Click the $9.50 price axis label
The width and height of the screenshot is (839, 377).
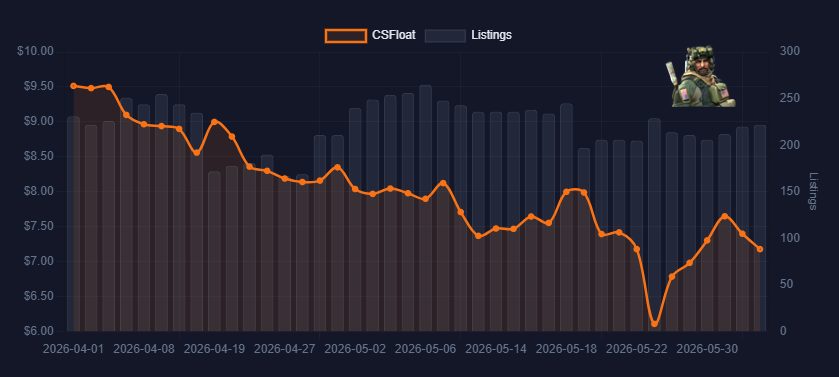click(x=38, y=86)
